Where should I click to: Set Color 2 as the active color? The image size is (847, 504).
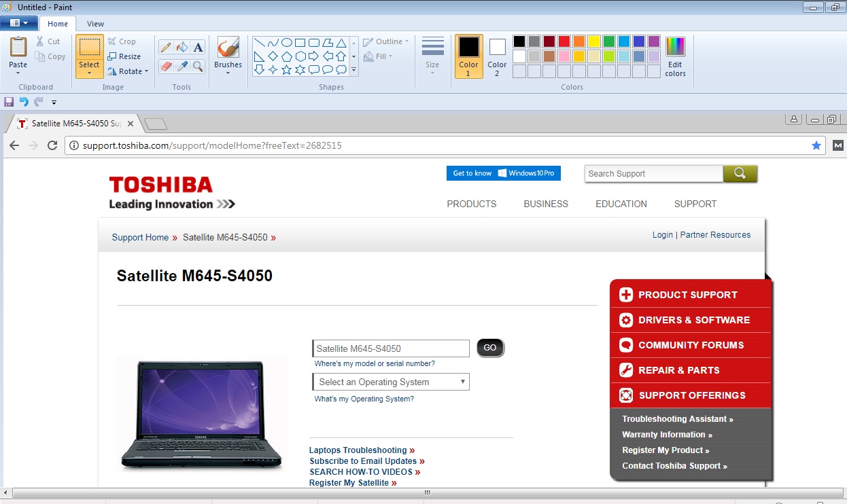tap(497, 56)
